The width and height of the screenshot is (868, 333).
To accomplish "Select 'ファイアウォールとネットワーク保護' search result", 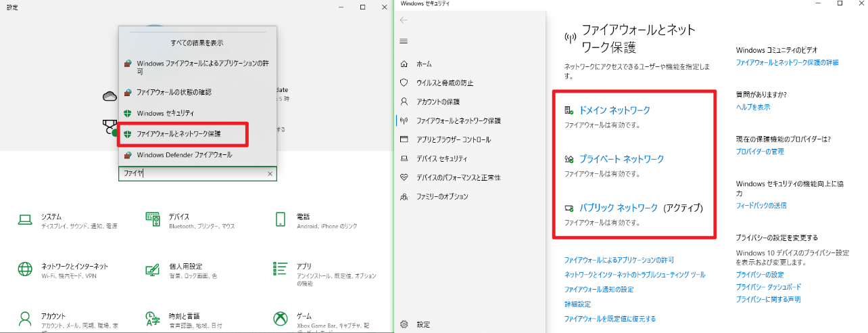I will click(197, 134).
